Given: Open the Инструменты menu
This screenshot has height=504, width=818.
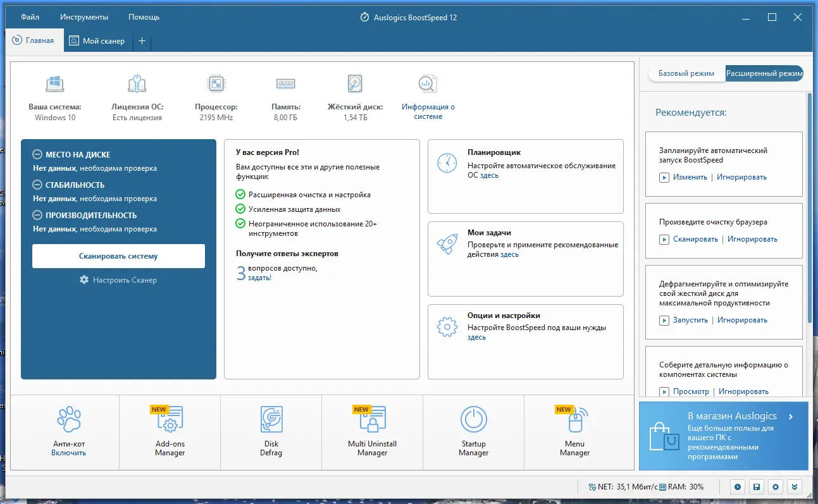Looking at the screenshot, I should point(84,16).
